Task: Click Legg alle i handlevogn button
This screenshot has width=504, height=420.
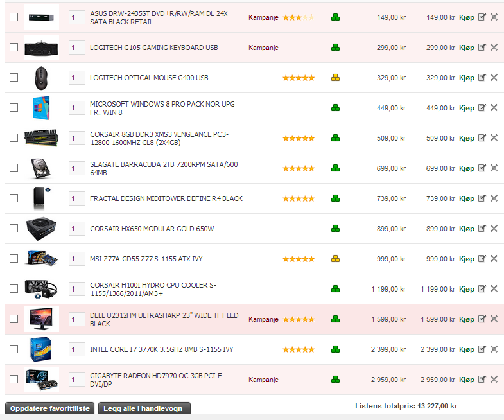Action: click(144, 408)
